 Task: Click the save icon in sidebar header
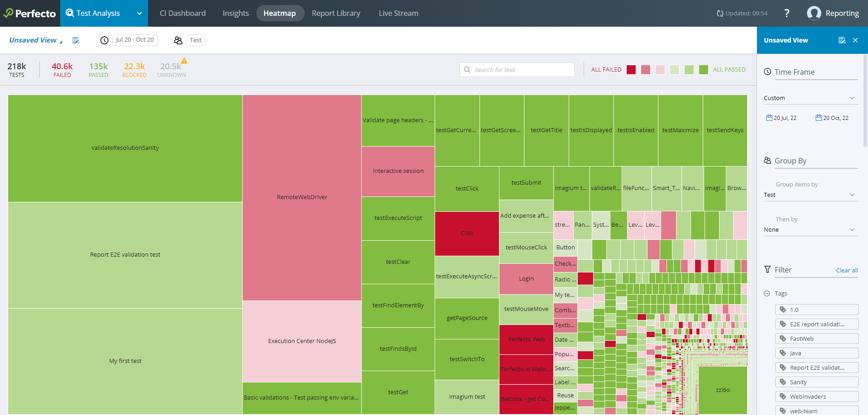click(842, 40)
